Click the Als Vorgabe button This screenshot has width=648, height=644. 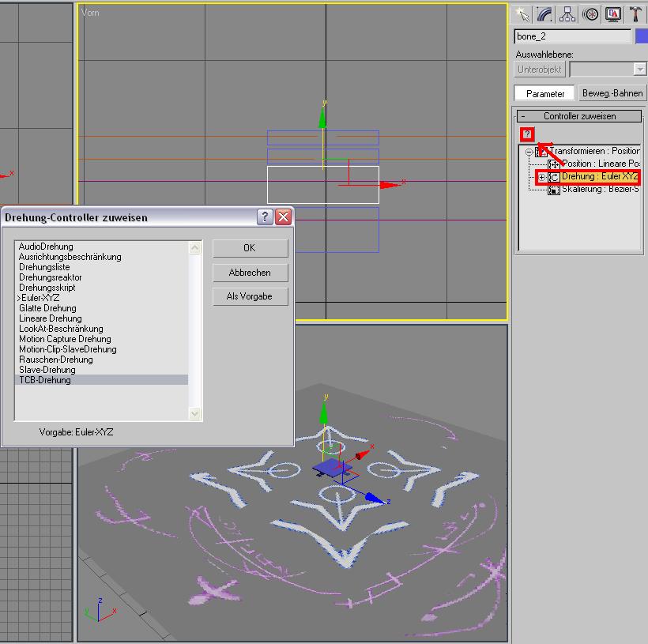(x=250, y=296)
